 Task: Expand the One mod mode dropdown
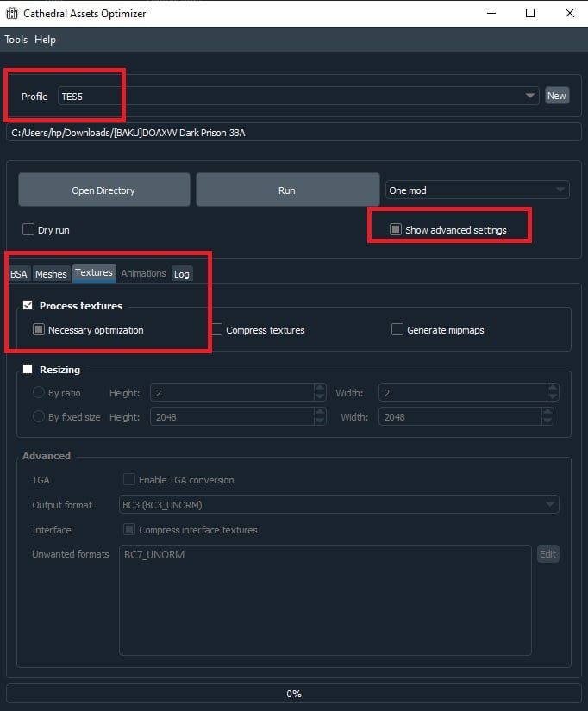(x=477, y=190)
